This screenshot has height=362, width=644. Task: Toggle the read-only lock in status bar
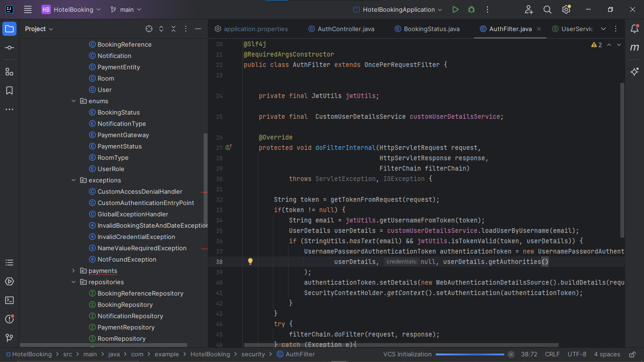click(x=632, y=354)
